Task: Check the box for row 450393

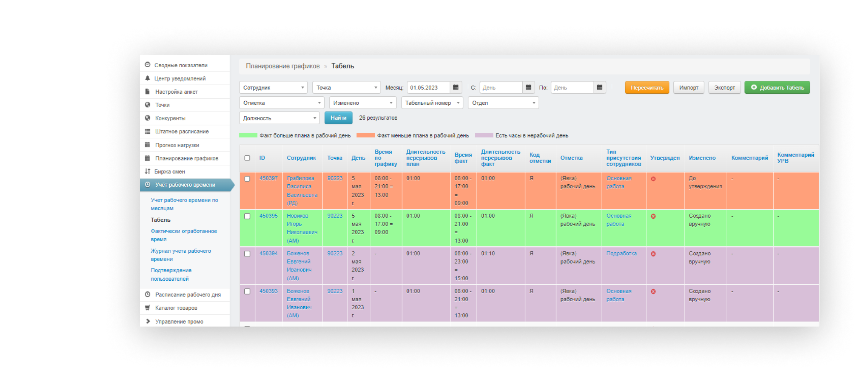Action: tap(247, 291)
